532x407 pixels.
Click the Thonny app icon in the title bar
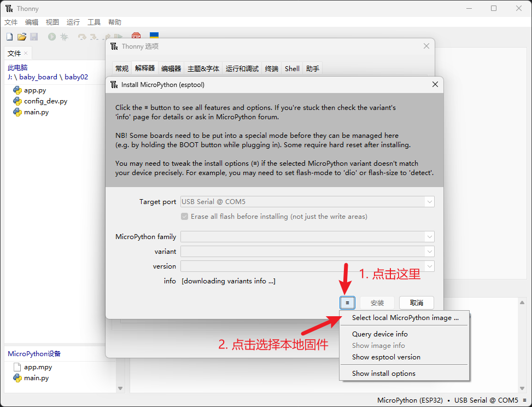click(9, 9)
